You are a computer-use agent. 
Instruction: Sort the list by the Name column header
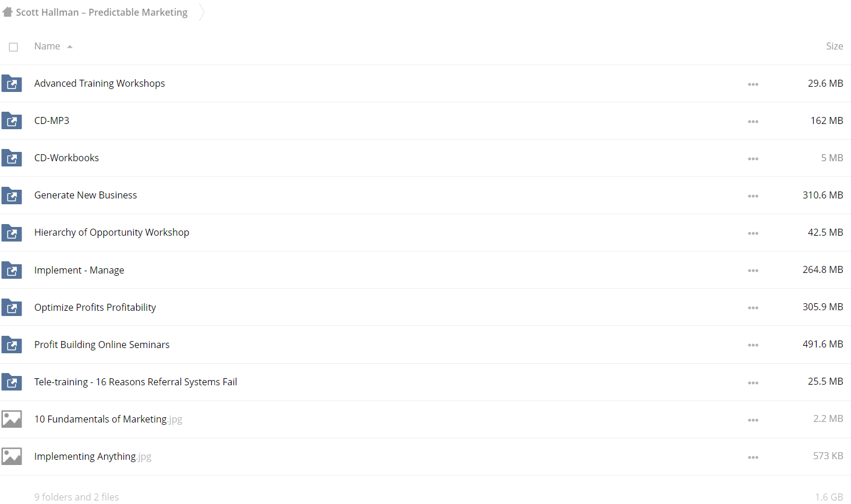(x=47, y=46)
